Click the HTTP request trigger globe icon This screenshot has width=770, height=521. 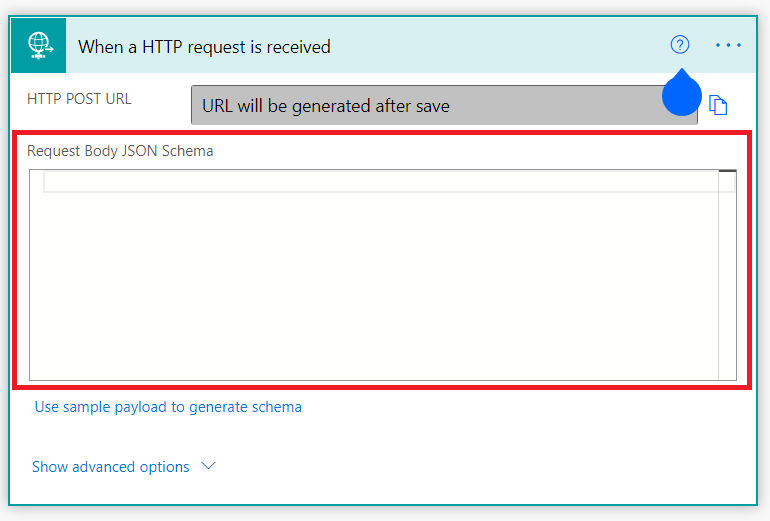(x=39, y=46)
